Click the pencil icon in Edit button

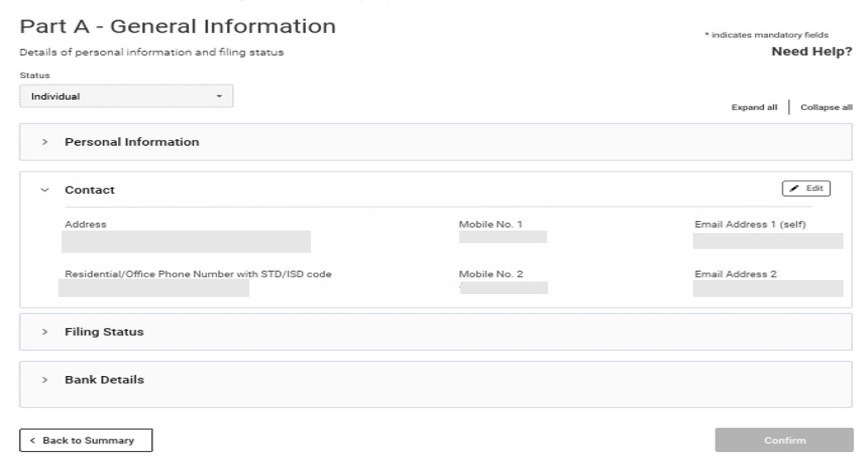[794, 188]
